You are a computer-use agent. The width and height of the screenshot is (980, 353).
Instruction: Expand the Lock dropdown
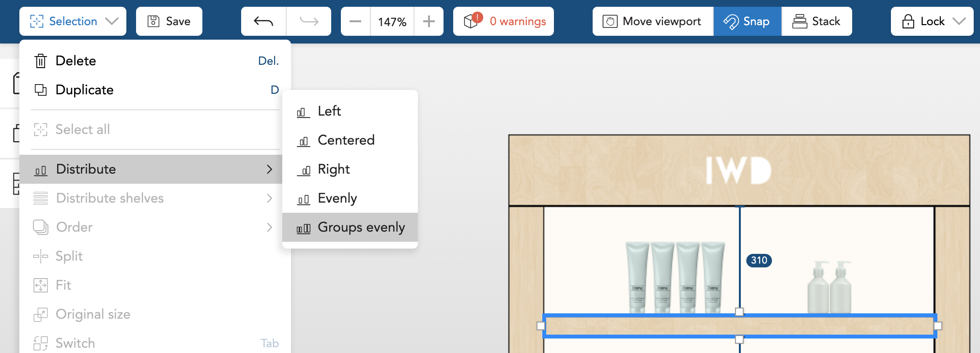[932, 21]
